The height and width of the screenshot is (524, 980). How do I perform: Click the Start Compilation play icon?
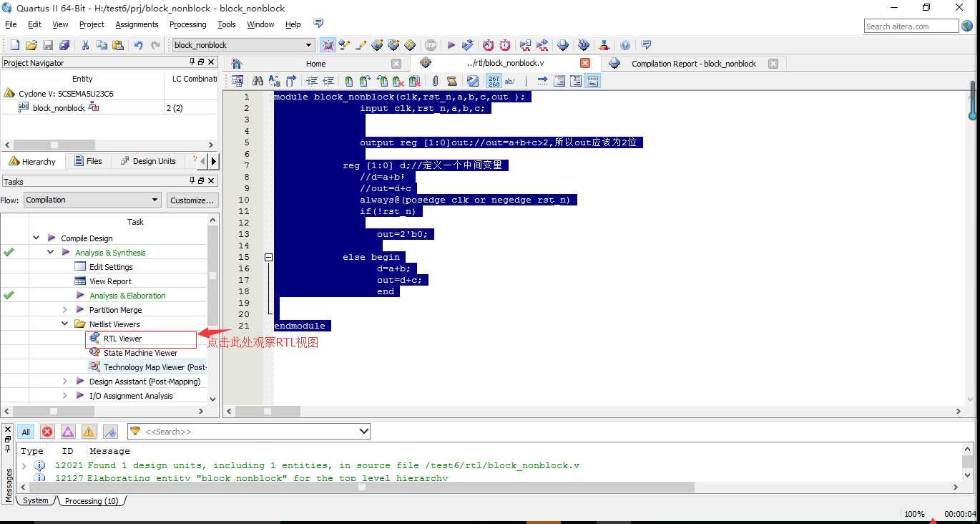pos(451,45)
